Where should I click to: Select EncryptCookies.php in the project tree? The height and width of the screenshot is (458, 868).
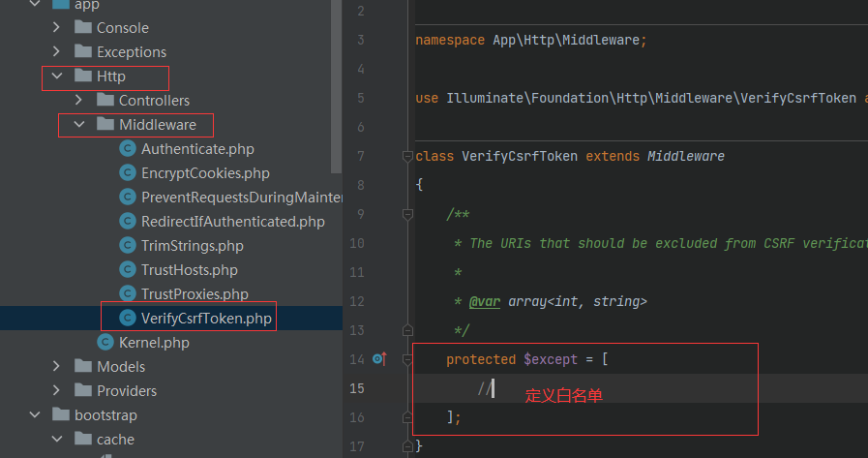[x=205, y=173]
